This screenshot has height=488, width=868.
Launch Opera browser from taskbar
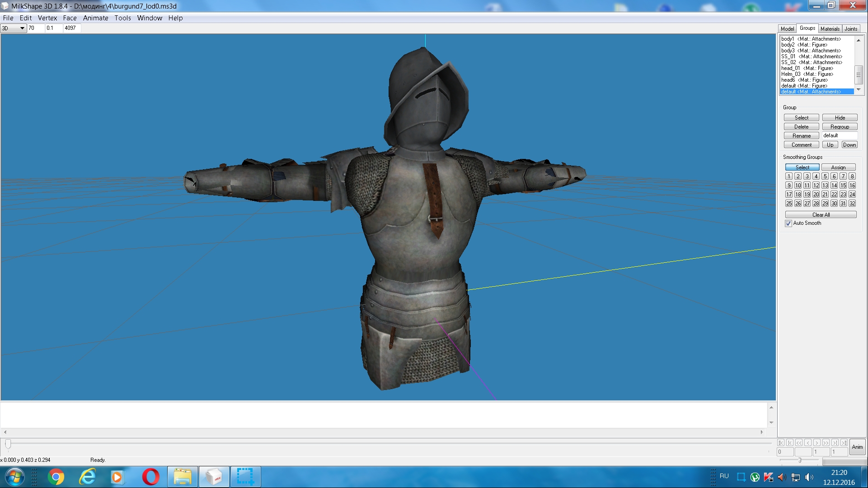point(150,477)
